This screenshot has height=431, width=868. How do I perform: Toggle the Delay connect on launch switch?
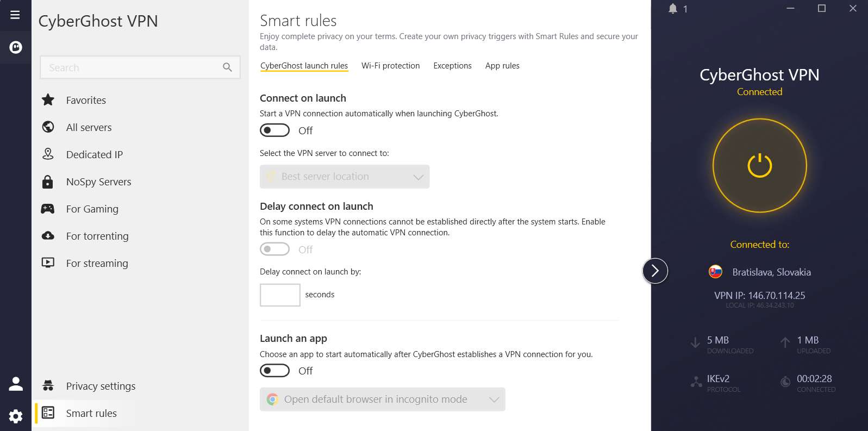tap(274, 249)
